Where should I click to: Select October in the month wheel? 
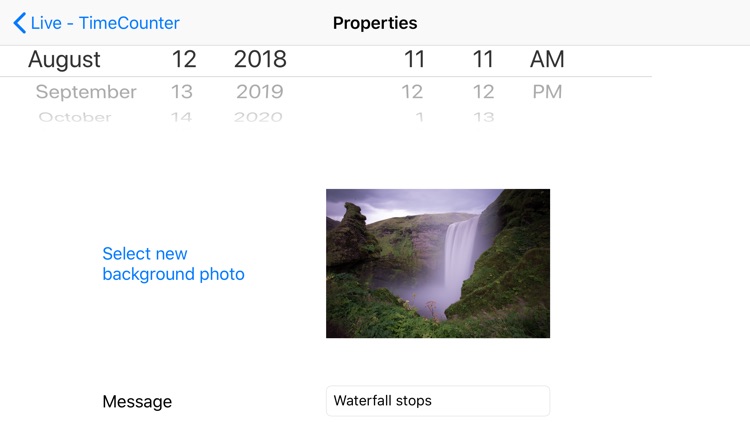coord(75,117)
